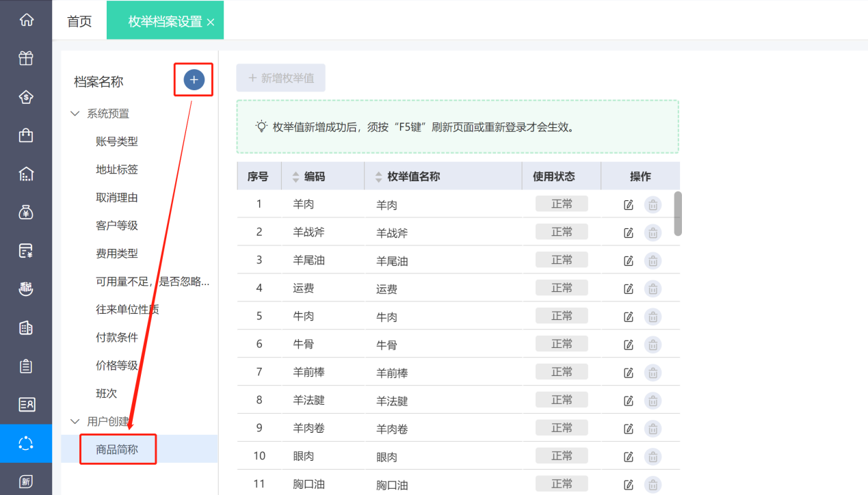The width and height of the screenshot is (868, 495).
Task: Open the contact card sidebar icon
Action: coord(26,405)
